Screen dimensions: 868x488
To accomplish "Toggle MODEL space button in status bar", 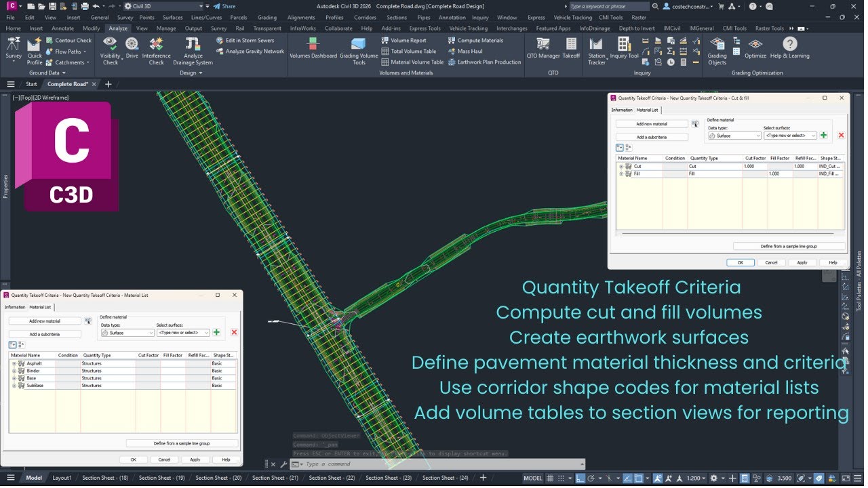I will [533, 478].
